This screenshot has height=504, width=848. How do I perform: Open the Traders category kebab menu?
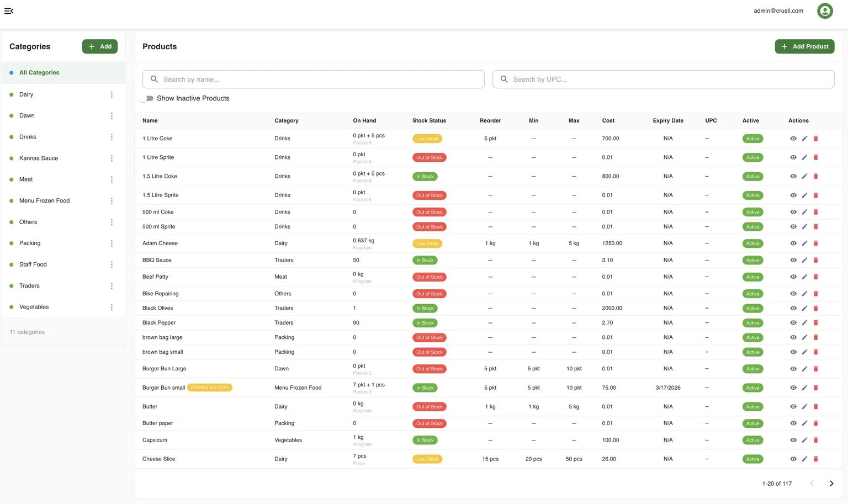pyautogui.click(x=112, y=286)
